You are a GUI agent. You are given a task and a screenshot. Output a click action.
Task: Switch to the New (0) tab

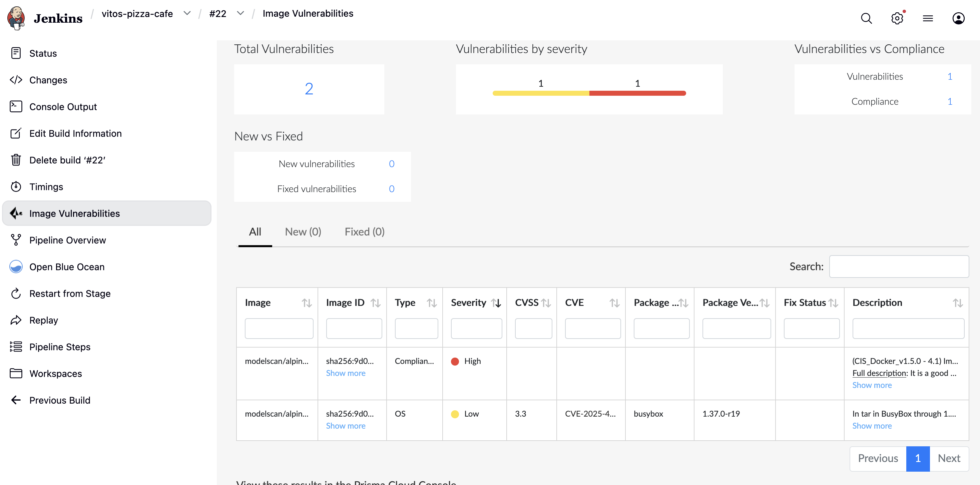coord(303,231)
